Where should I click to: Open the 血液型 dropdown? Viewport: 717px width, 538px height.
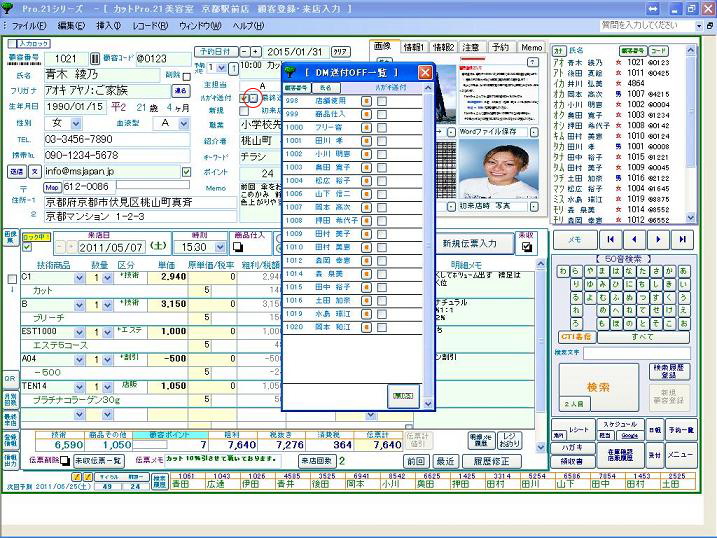point(184,123)
